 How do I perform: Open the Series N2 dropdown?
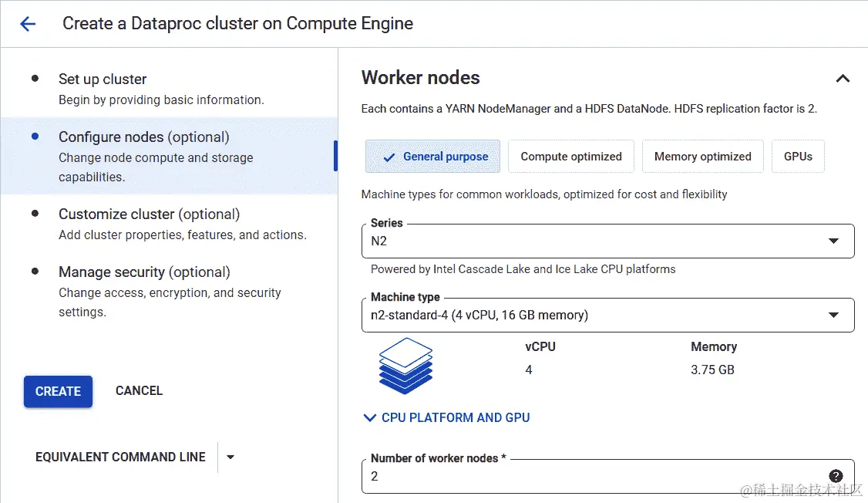click(x=607, y=241)
